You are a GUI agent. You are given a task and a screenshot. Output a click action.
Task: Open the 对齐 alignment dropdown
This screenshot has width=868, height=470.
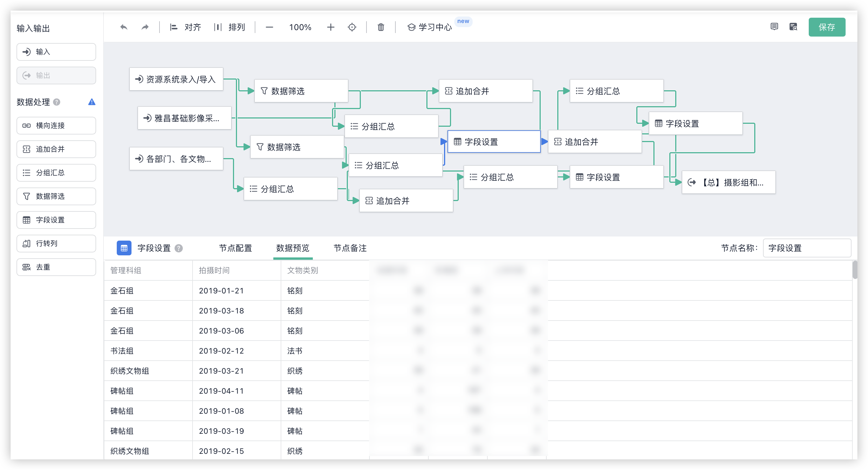186,27
